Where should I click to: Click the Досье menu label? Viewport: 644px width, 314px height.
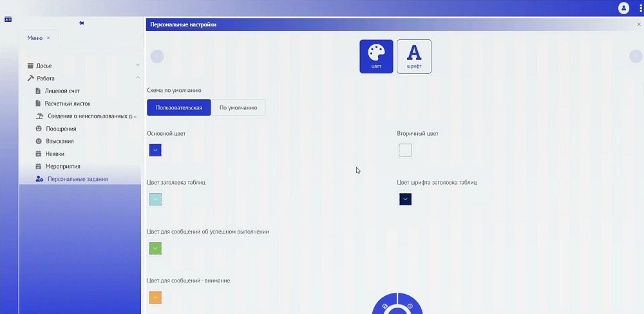click(44, 66)
